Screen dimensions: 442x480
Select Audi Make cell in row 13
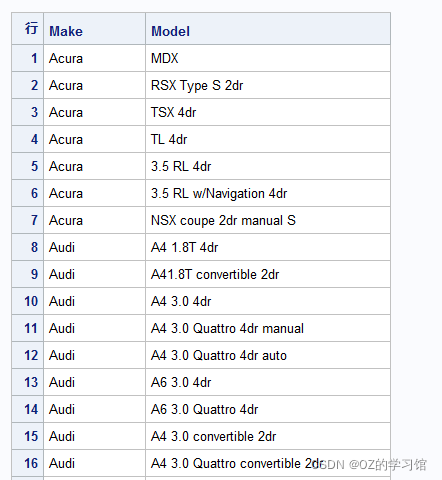(x=94, y=382)
